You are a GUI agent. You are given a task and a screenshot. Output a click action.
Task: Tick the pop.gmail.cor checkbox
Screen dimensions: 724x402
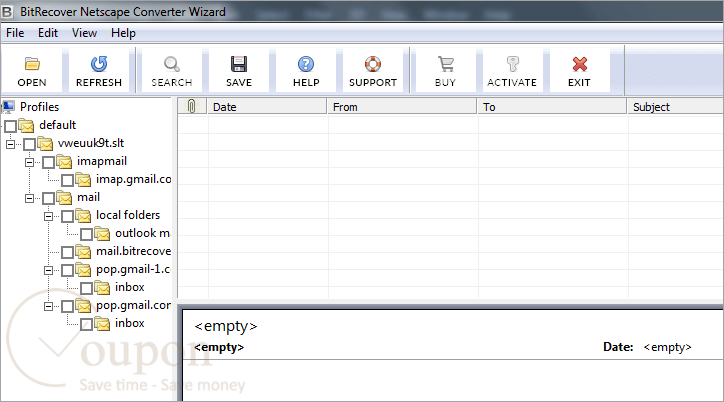[x=67, y=306]
